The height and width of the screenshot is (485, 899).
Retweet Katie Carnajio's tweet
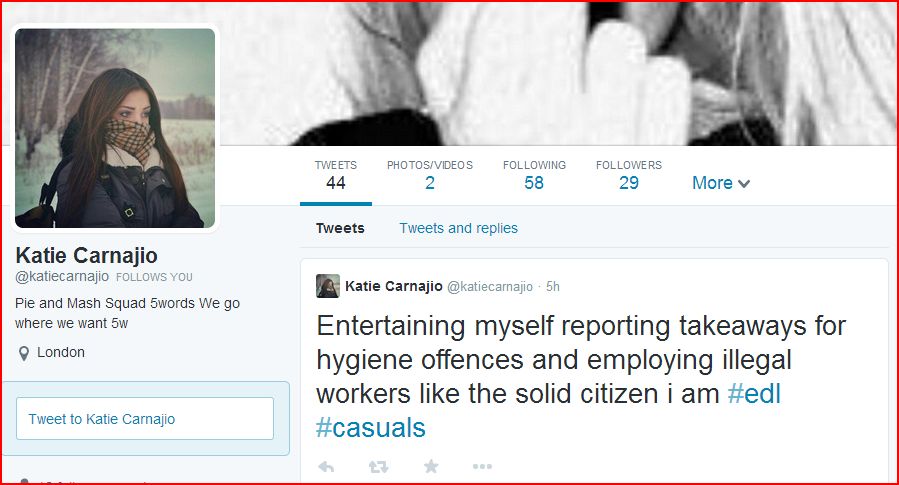tap(379, 466)
